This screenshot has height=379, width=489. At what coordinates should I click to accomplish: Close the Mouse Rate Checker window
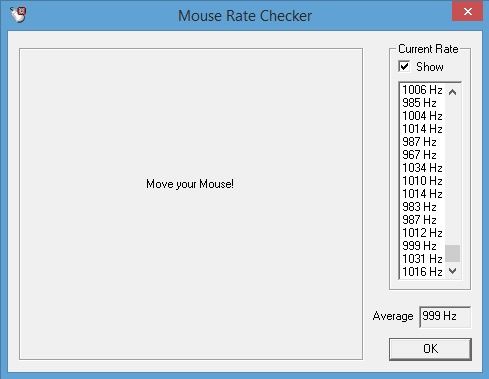[x=467, y=11]
